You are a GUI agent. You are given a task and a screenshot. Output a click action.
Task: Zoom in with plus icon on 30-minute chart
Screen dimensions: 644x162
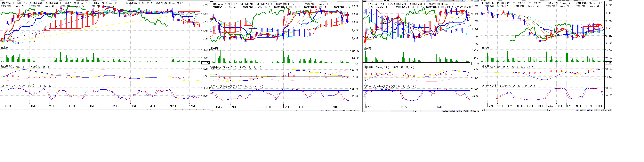447,111
